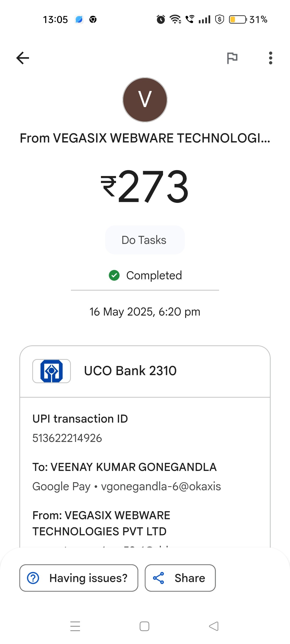Tap the green Completed checkmark icon
The height and width of the screenshot is (644, 290).
[114, 275]
